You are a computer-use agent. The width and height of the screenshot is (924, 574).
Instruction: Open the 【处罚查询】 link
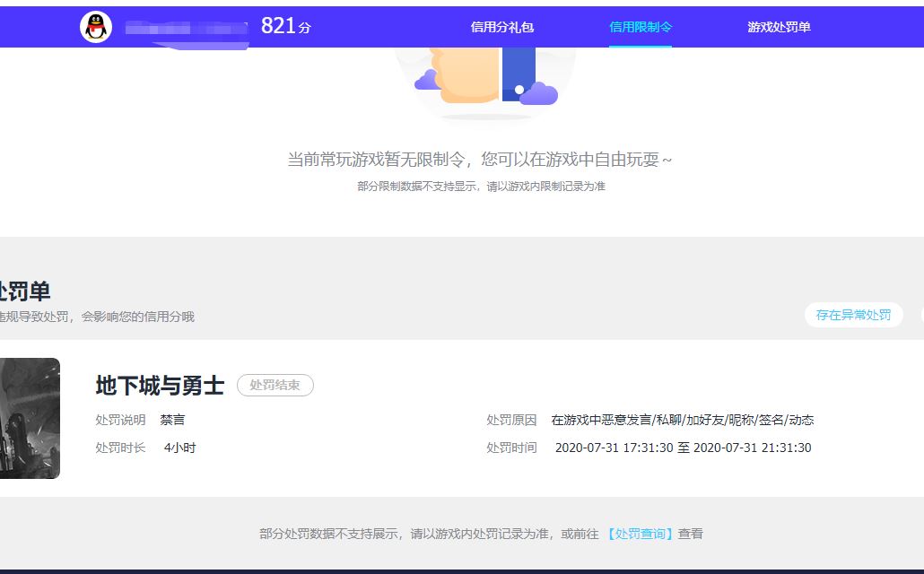click(643, 533)
